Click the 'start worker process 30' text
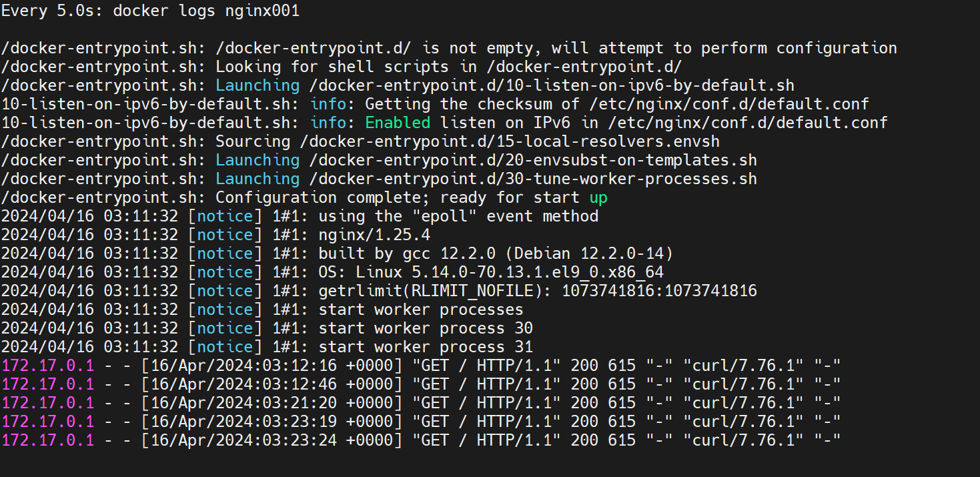This screenshot has width=980, height=477. pyautogui.click(x=426, y=328)
